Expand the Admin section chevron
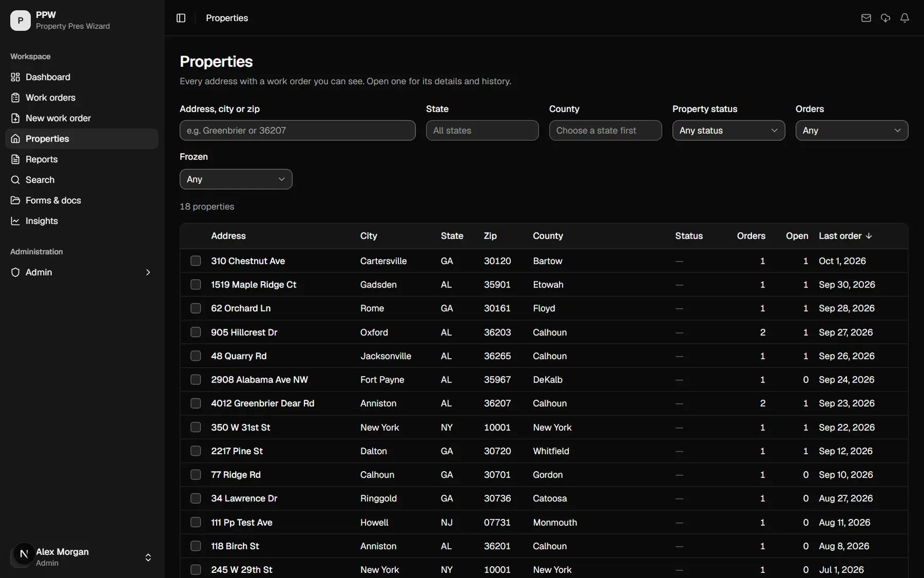This screenshot has height=578, width=924. 148,272
